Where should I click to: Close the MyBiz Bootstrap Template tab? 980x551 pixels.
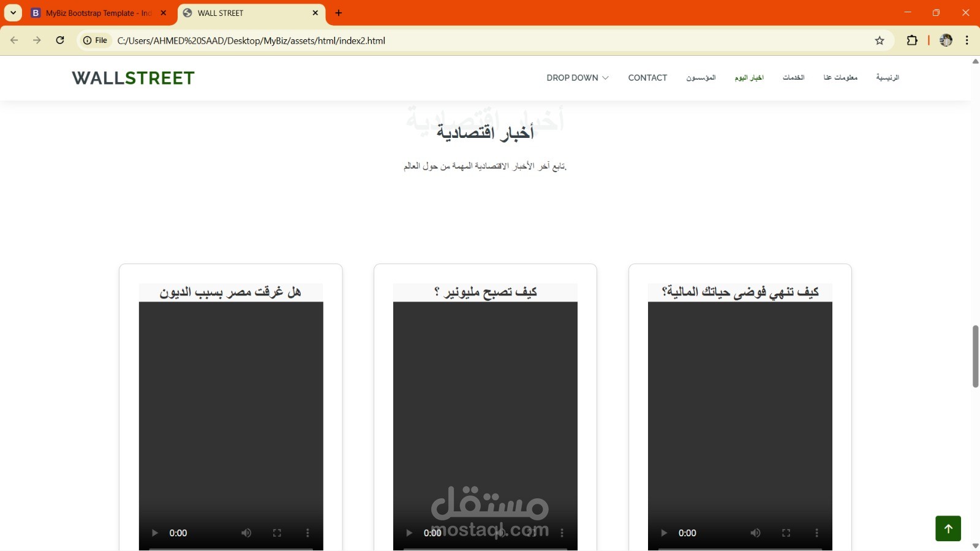164,13
